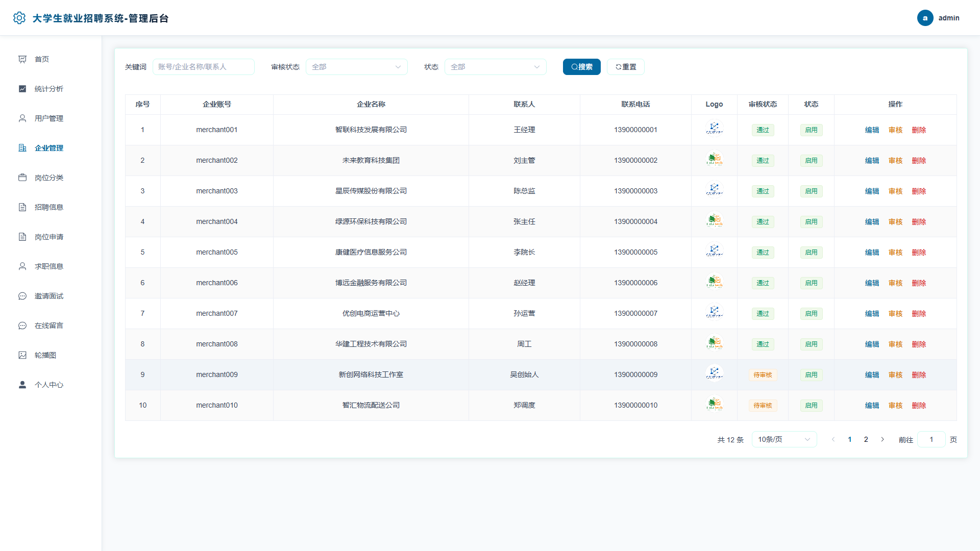Screen dimensions: 980x551
Task: Click the admin avatar icon
Action: tap(925, 18)
